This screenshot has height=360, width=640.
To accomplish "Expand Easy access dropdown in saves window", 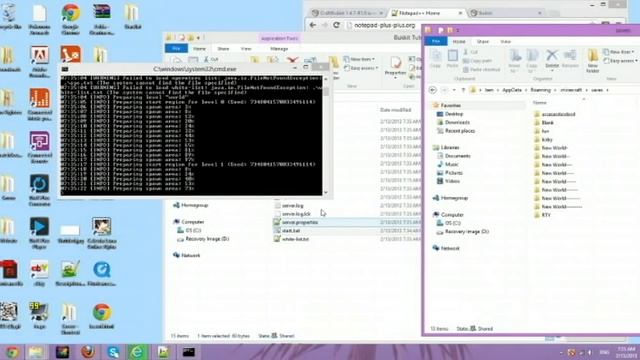I will point(636,61).
